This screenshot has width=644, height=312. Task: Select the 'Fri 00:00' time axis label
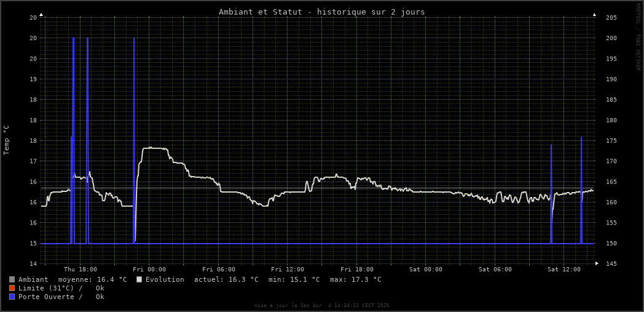pos(149,270)
